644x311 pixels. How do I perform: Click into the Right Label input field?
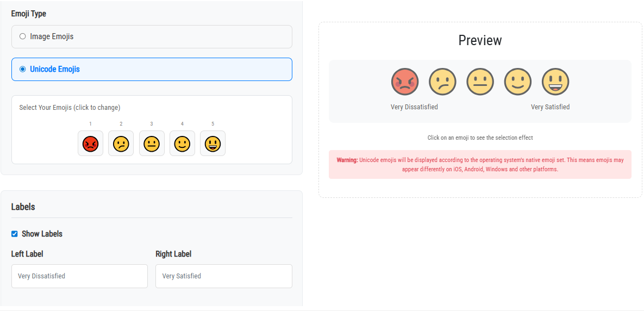coord(223,276)
